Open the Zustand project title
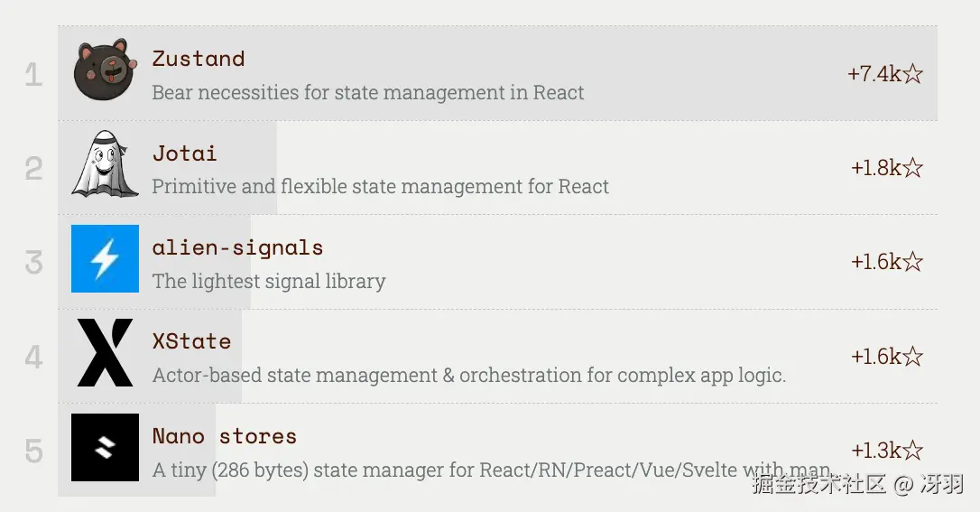Viewport: 980px width, 512px height. point(199,59)
